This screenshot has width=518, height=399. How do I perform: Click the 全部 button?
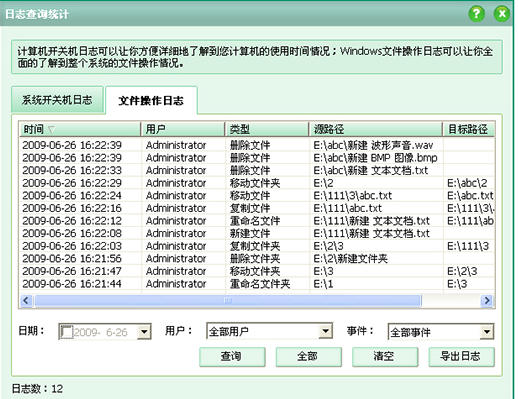coord(309,357)
